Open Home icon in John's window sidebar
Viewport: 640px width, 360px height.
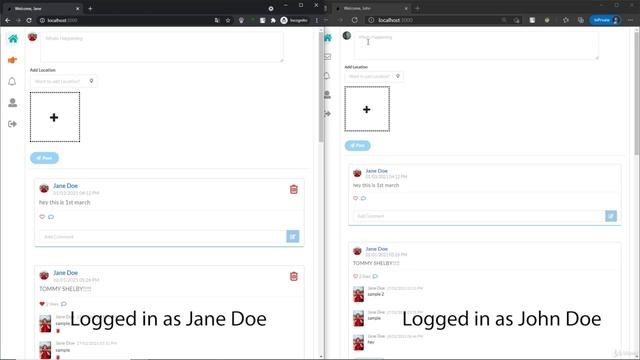point(328,38)
